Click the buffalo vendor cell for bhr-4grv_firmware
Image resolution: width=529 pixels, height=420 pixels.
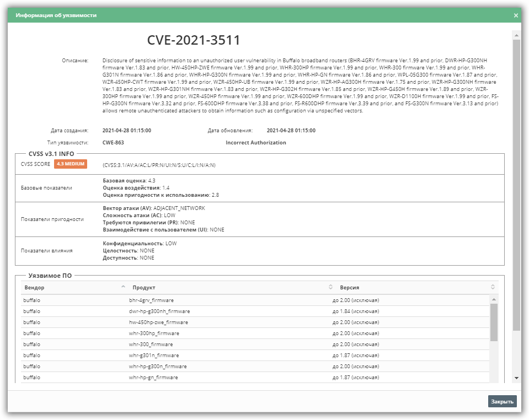31,300
